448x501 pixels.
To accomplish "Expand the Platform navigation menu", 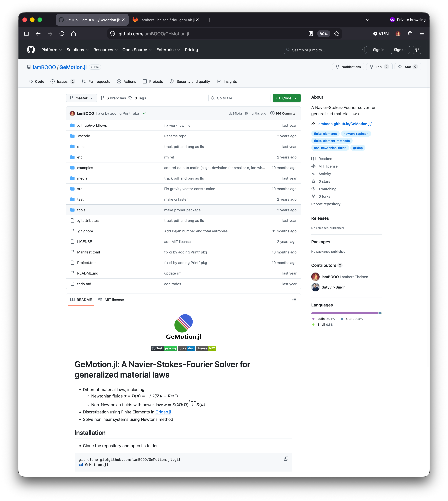I will click(51, 50).
